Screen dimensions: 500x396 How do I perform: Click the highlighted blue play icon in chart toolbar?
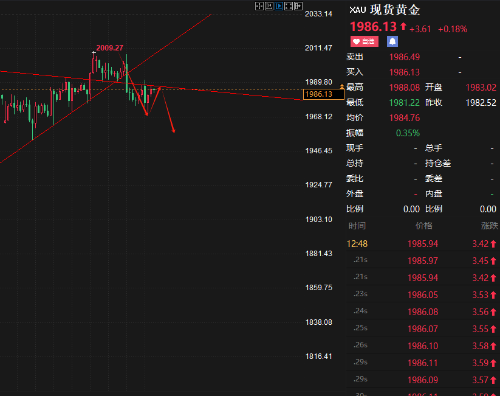279,6
